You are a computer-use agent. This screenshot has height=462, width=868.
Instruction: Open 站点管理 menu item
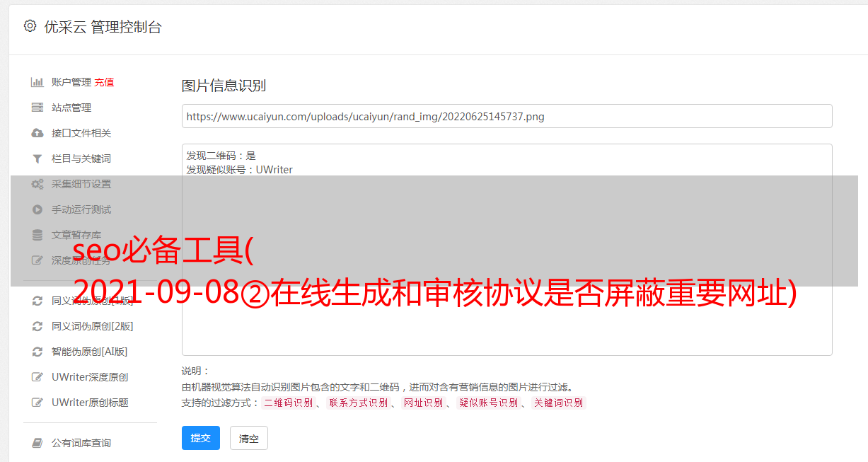(x=71, y=108)
